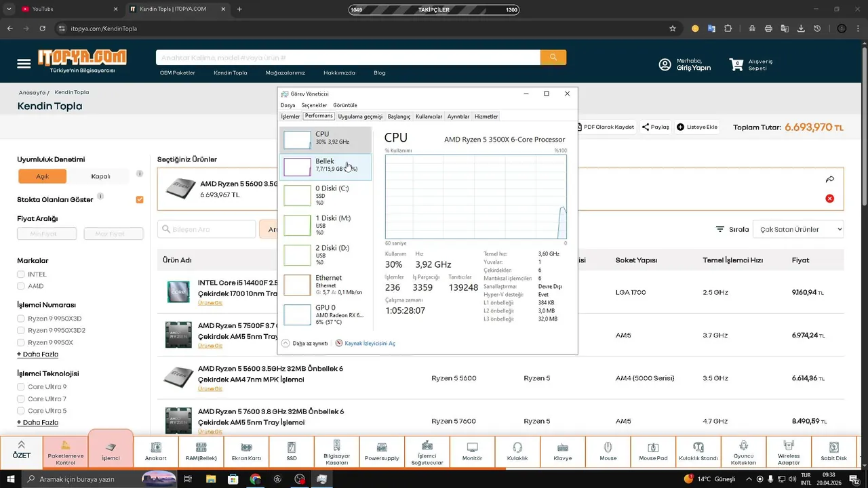Open Chrome extensions puzzle icon
The height and width of the screenshot is (488, 868).
(x=728, y=28)
